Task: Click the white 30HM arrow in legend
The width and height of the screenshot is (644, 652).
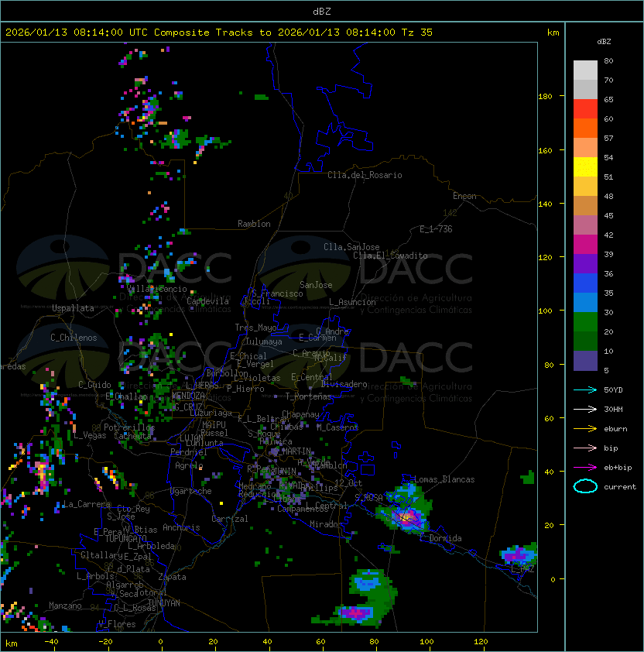Action: (x=585, y=409)
